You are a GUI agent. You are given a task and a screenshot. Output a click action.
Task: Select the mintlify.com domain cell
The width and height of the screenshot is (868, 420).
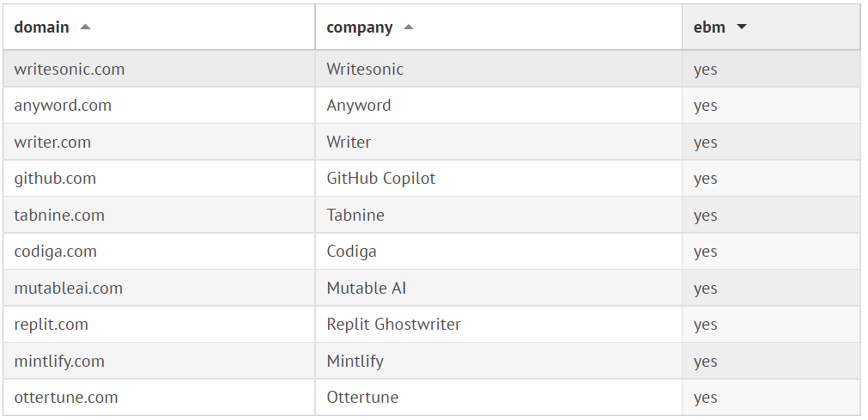click(x=59, y=362)
